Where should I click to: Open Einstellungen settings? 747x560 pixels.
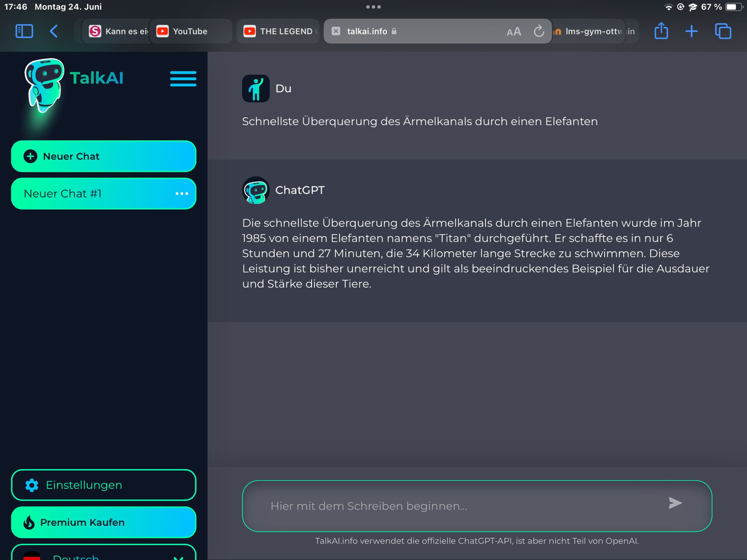point(103,485)
